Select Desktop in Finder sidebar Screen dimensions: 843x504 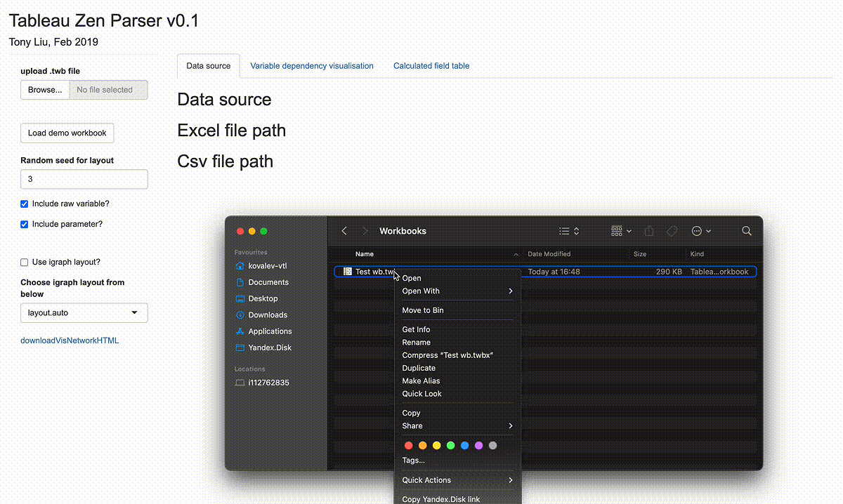pos(262,298)
